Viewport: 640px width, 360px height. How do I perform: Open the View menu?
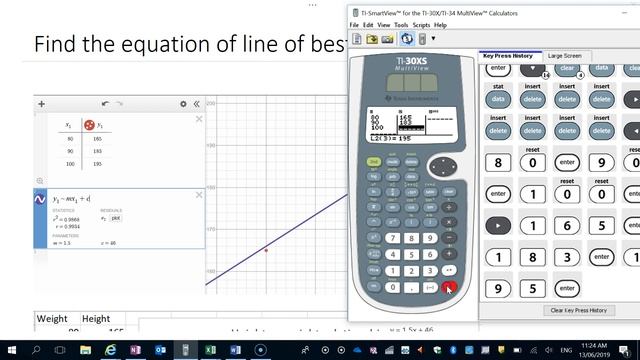(383, 25)
